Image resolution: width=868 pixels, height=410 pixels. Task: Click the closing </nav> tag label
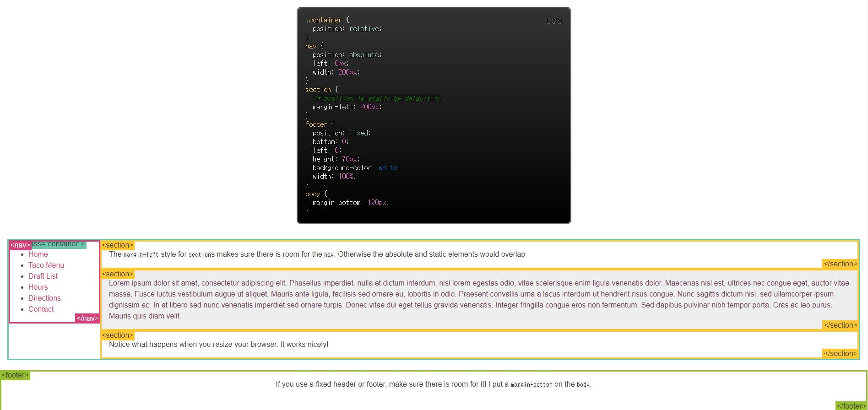(87, 318)
